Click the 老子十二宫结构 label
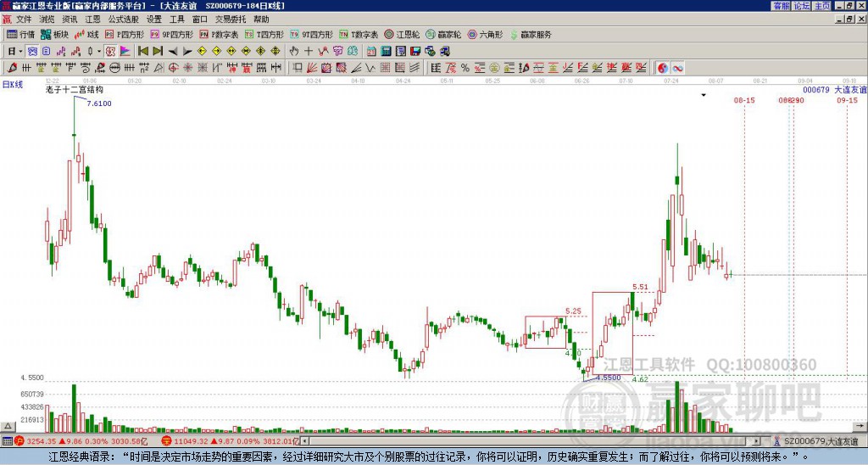The image size is (868, 465). pos(75,90)
